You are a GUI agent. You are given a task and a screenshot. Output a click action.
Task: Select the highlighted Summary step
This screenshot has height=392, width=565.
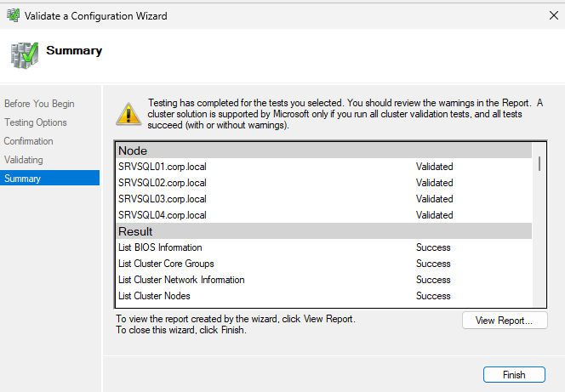point(49,179)
